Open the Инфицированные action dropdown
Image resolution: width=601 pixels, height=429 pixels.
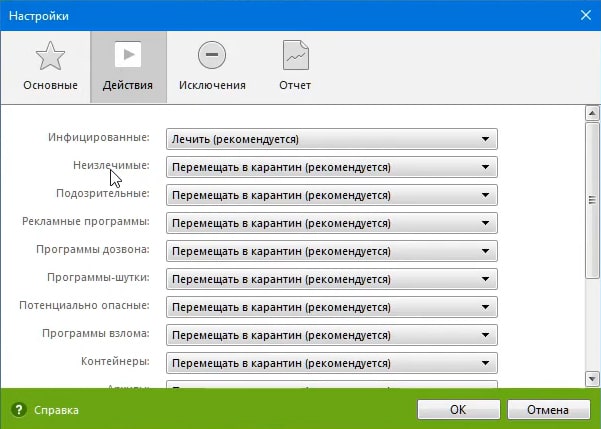coord(332,139)
